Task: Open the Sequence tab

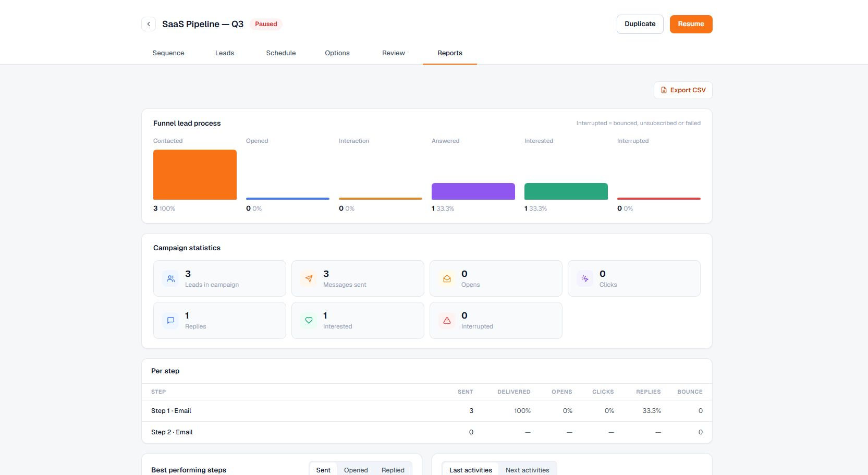Action: 168,53
